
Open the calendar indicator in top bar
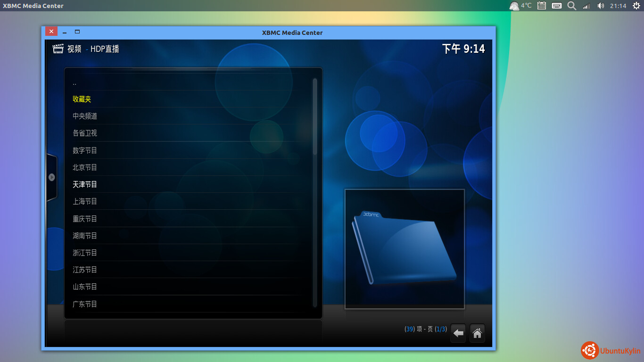[x=542, y=6]
